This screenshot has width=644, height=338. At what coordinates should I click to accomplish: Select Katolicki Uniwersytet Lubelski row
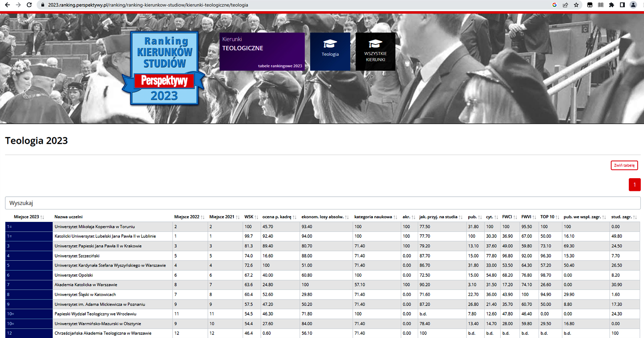(x=323, y=236)
